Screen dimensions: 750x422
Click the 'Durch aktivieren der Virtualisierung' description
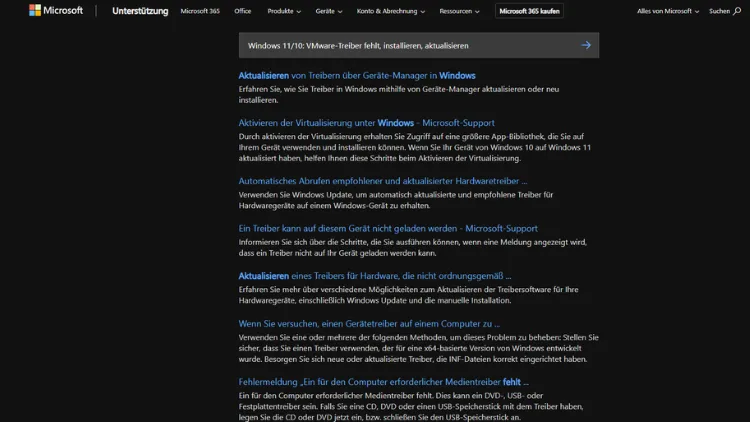pos(415,147)
